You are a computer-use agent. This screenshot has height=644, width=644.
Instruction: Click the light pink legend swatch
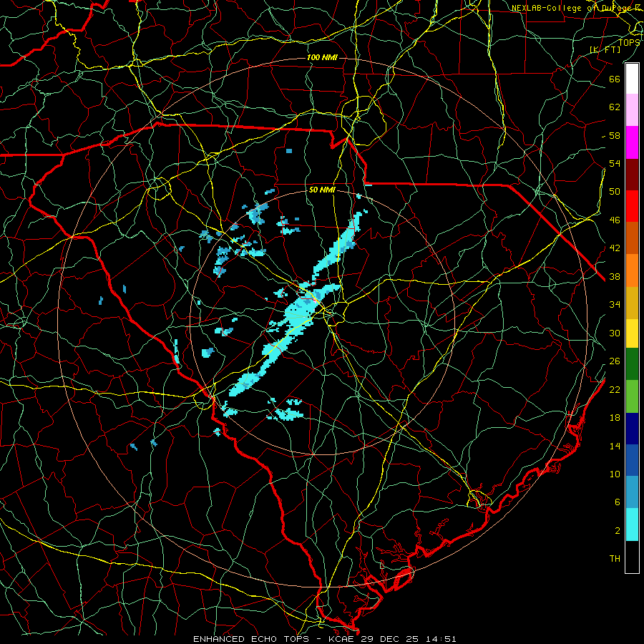(632, 110)
